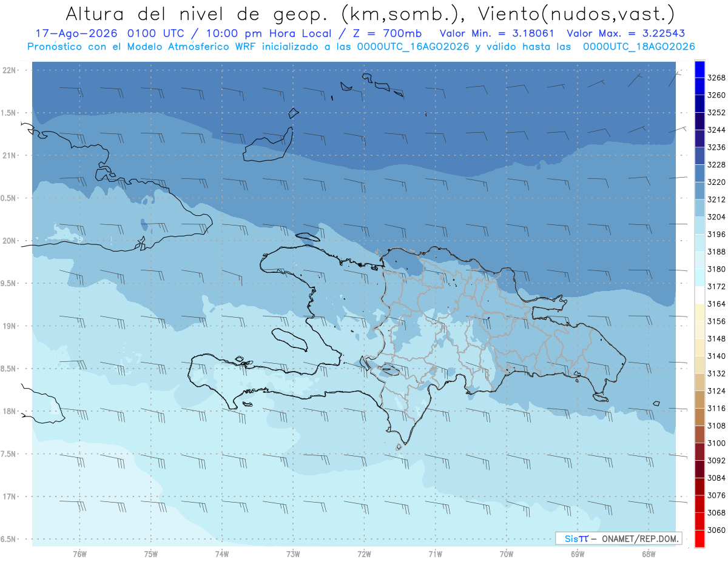Click the '18N' latitude label
This screenshot has height=562, width=728.
pyautogui.click(x=8, y=411)
